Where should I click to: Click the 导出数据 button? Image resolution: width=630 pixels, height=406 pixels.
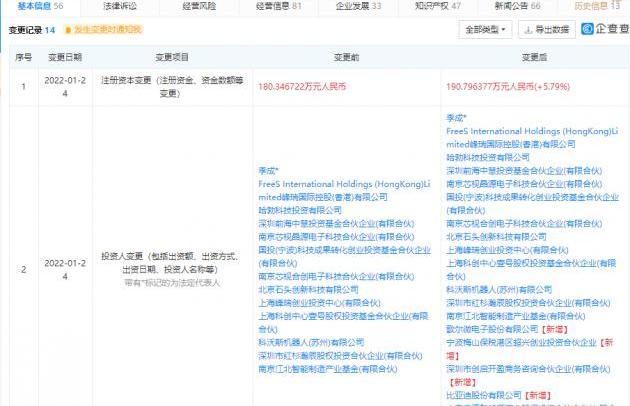click(x=547, y=29)
